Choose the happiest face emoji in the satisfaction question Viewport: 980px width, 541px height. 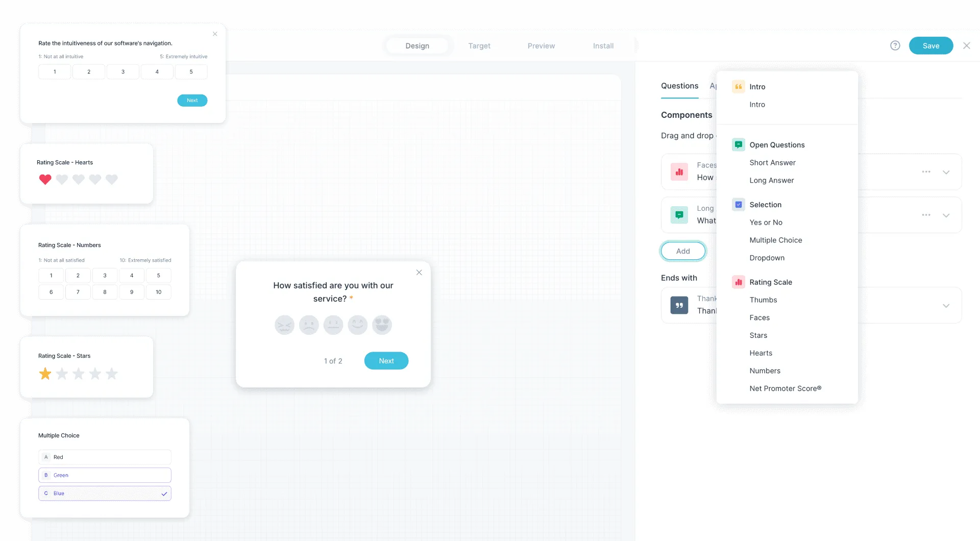pos(382,325)
